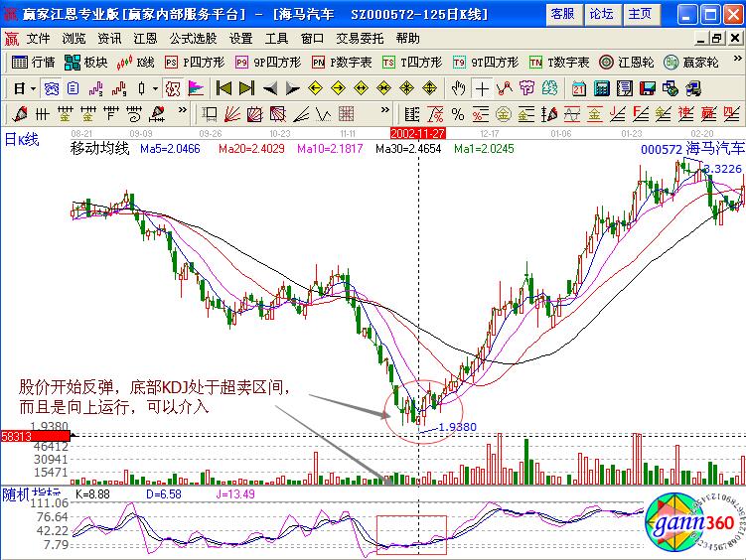This screenshot has width=746, height=560.
Task: Open the 行情 market quotes view
Action: coord(35,62)
